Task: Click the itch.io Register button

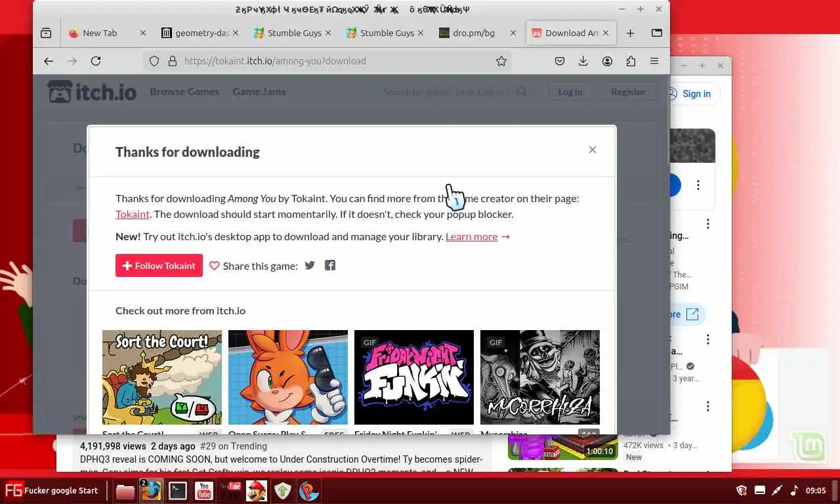Action: (x=628, y=92)
